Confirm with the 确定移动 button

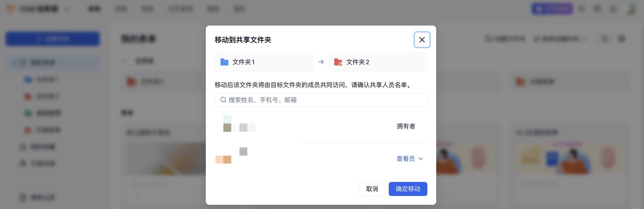(408, 189)
